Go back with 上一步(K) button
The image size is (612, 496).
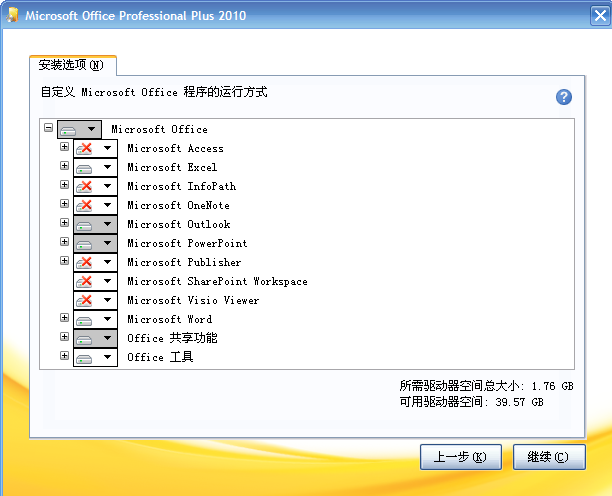461,457
